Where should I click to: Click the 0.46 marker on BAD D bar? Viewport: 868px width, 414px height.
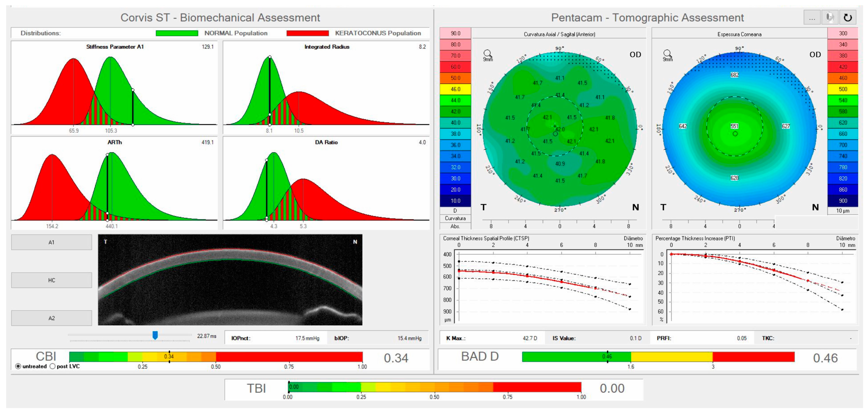(607, 356)
